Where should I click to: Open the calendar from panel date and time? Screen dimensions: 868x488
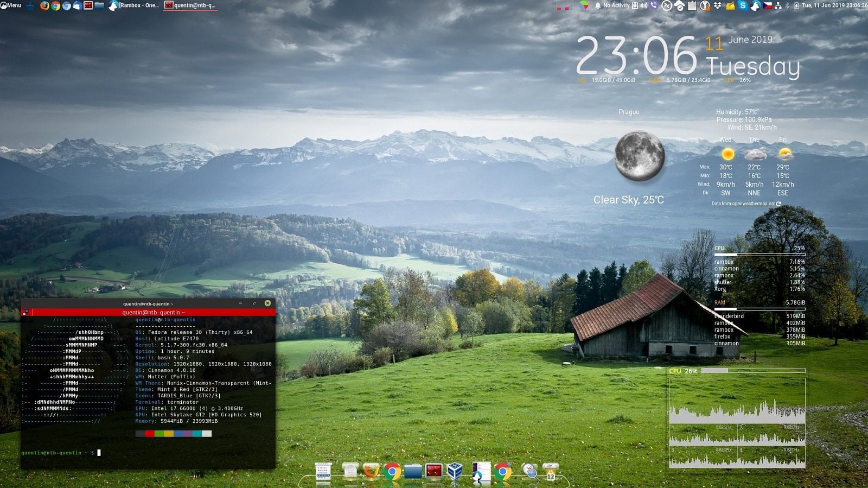(x=834, y=5)
